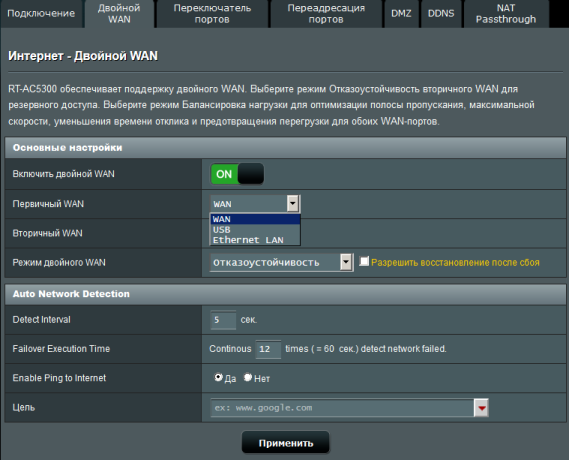Choose WAN option in the open list
569x460 pixels.
pyautogui.click(x=255, y=219)
